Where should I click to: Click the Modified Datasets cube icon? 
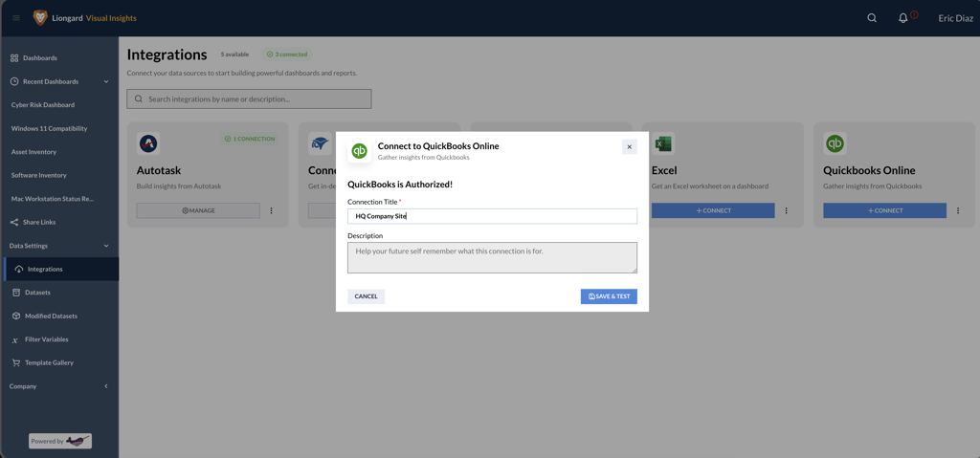tap(16, 316)
